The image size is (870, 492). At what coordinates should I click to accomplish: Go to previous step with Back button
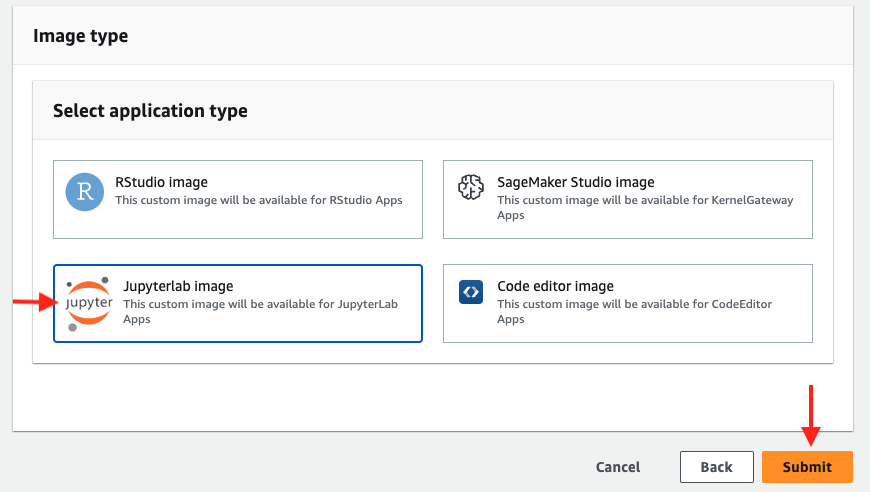[x=716, y=467]
